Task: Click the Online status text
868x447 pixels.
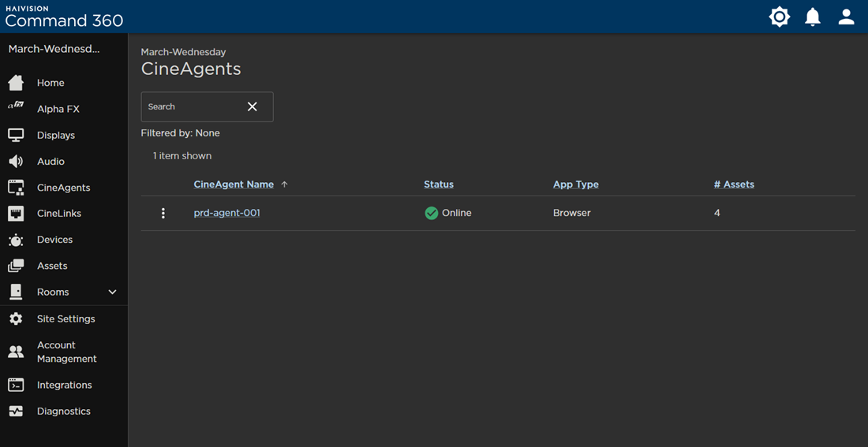Action: [457, 213]
